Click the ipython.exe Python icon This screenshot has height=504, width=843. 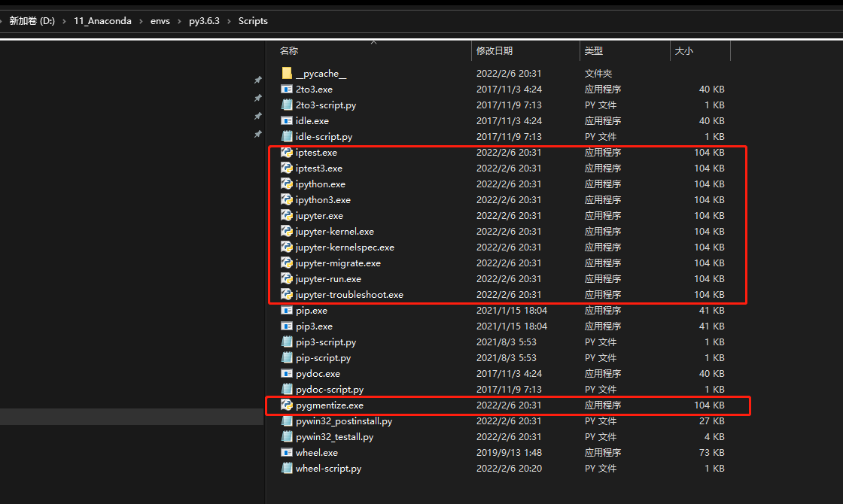click(287, 184)
